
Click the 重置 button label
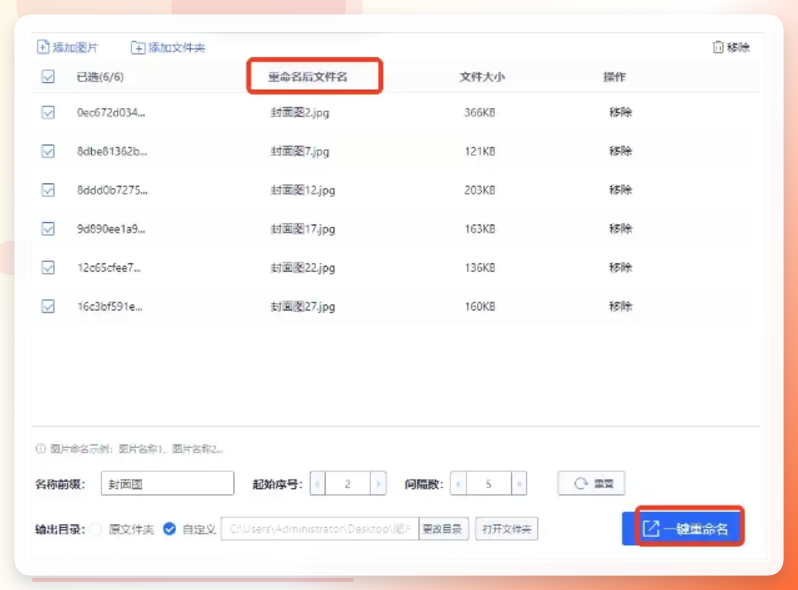click(x=604, y=484)
